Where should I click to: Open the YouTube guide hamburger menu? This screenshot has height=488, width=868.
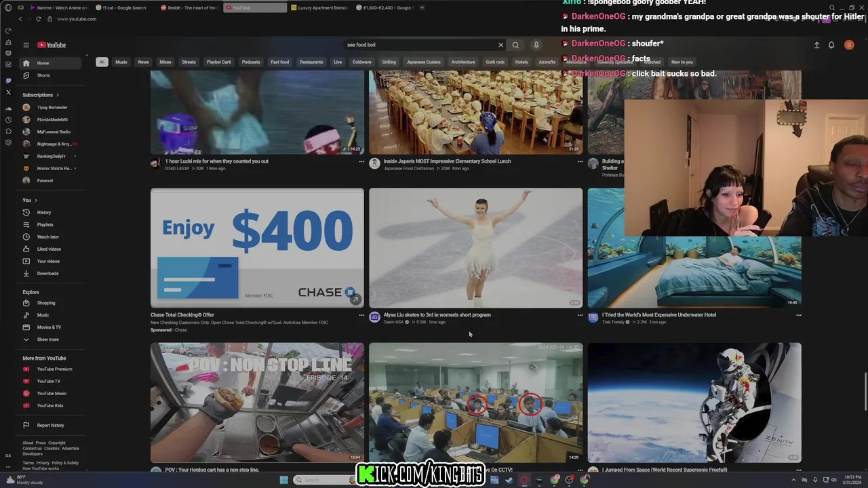click(x=26, y=45)
